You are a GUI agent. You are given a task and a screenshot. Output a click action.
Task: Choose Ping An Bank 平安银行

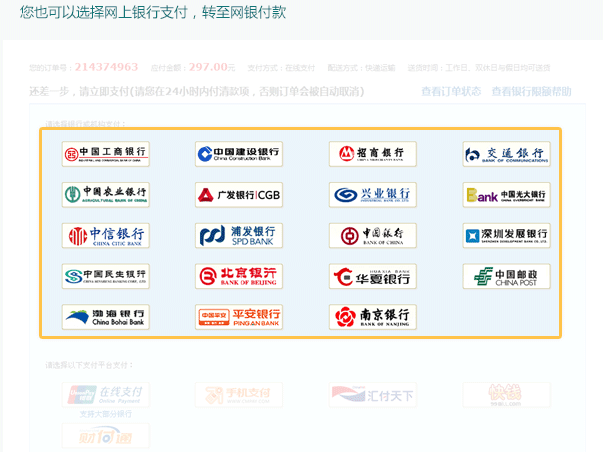[239, 317]
